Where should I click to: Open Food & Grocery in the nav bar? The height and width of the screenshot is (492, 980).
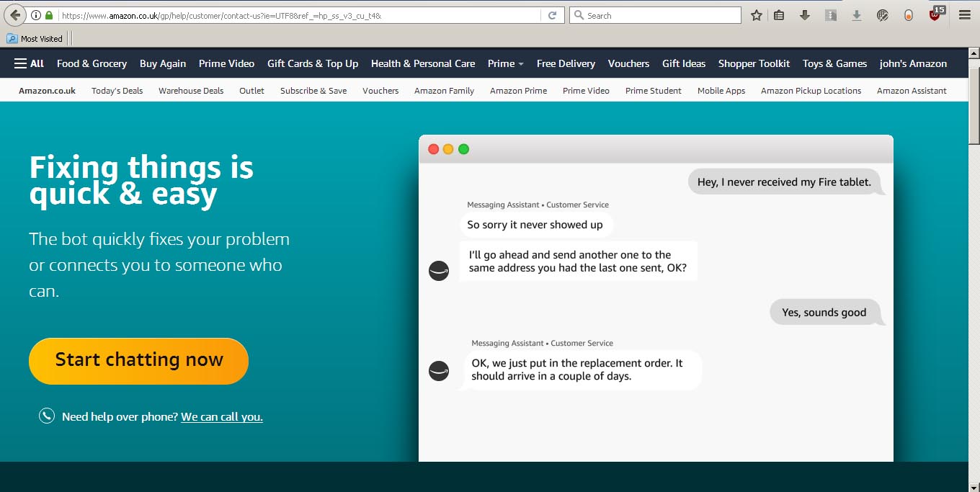click(92, 63)
